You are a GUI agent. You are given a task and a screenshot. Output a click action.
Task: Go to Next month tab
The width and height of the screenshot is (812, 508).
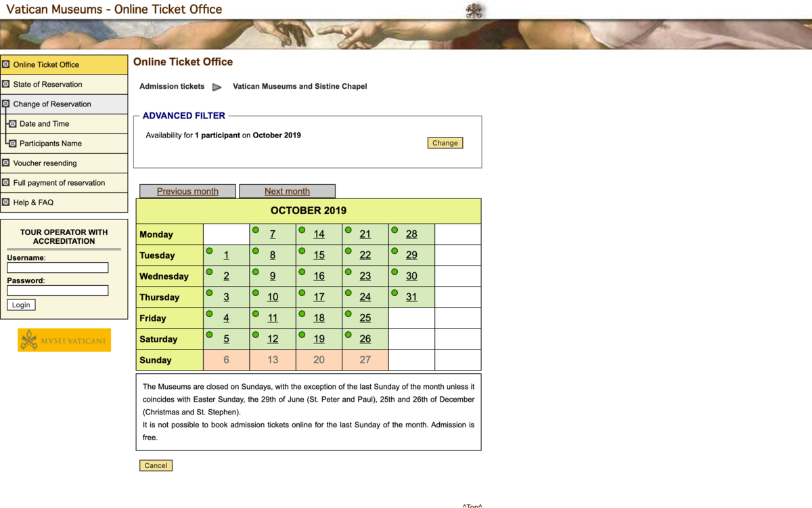point(287,191)
